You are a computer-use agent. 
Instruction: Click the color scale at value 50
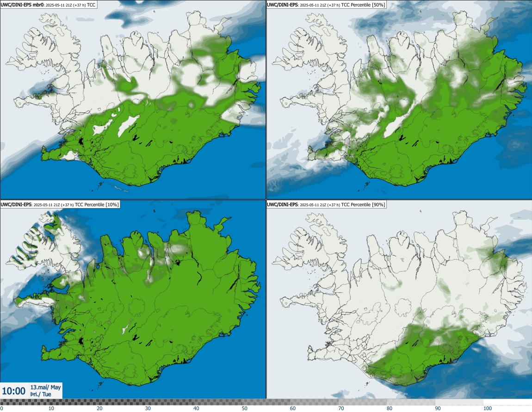(x=245, y=408)
